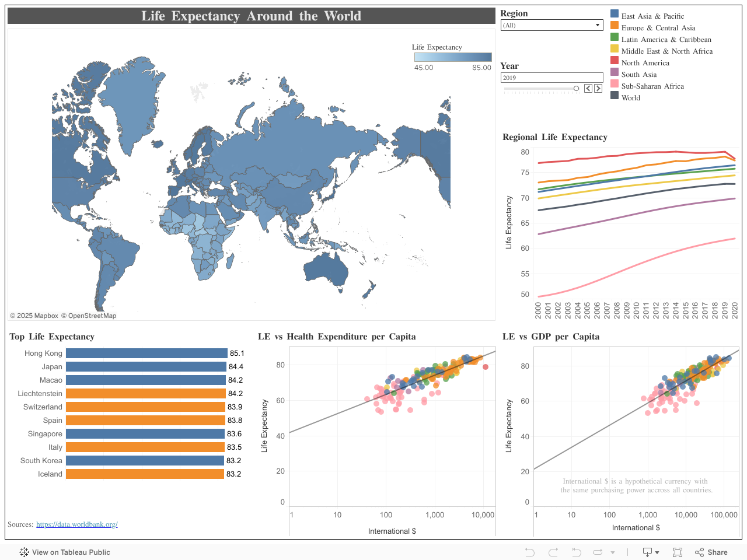
Task: Open View on Tableau Public
Action: pos(65,552)
